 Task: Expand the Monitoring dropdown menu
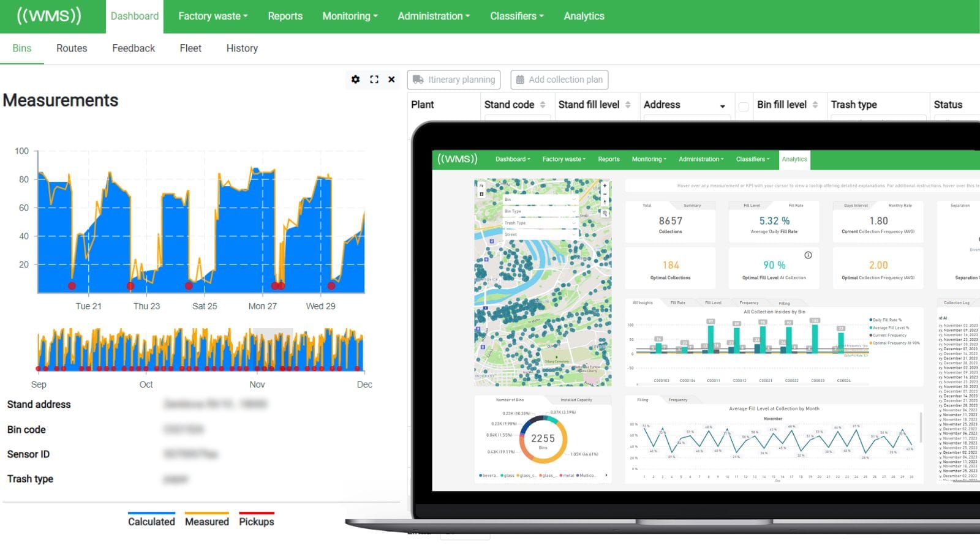(x=350, y=16)
